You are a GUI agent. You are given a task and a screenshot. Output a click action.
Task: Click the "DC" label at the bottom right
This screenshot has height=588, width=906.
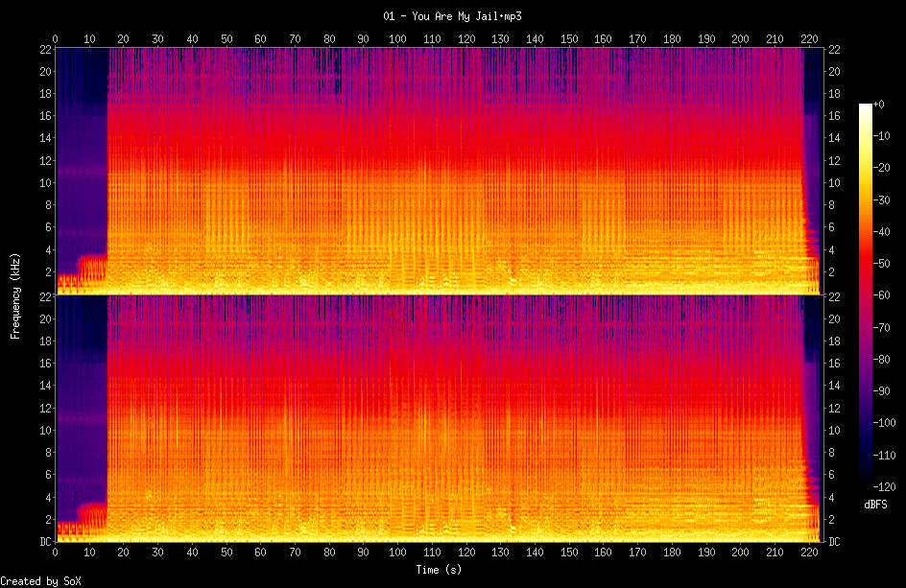[x=834, y=542]
